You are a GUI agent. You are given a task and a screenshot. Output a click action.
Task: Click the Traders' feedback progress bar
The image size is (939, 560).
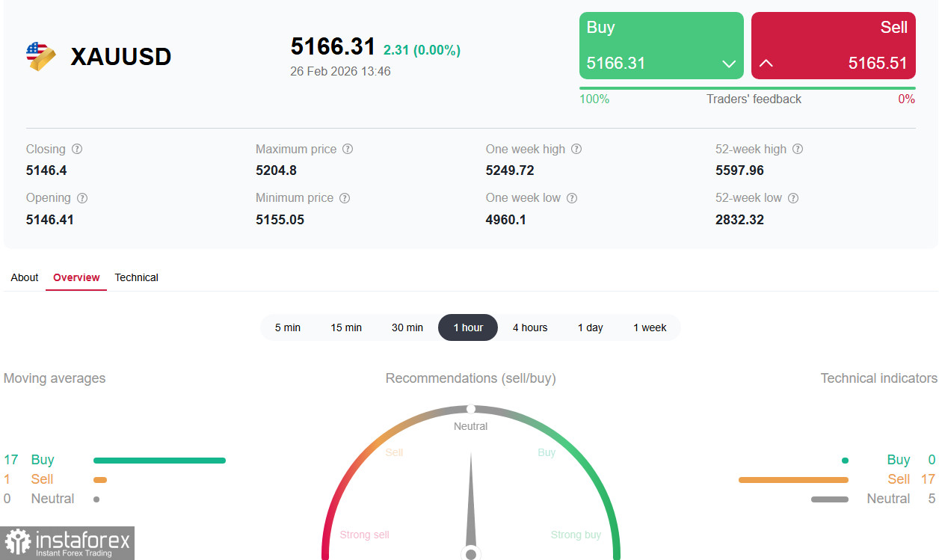click(x=748, y=88)
